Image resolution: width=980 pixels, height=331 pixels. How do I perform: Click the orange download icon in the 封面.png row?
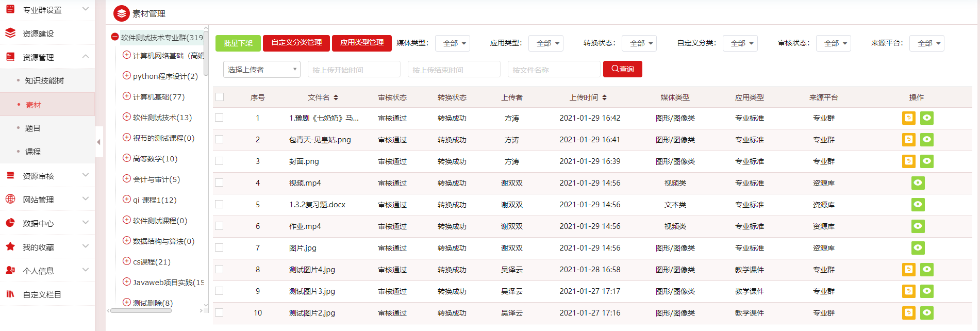click(x=908, y=161)
